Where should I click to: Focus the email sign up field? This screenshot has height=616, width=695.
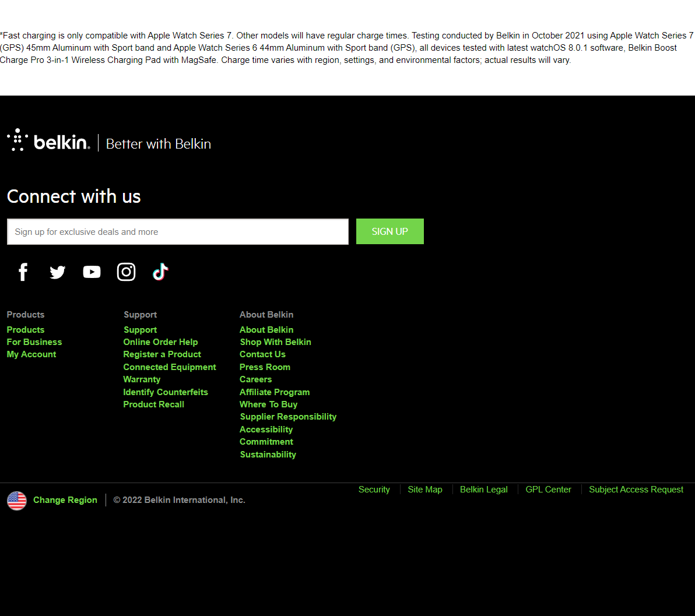(x=178, y=231)
